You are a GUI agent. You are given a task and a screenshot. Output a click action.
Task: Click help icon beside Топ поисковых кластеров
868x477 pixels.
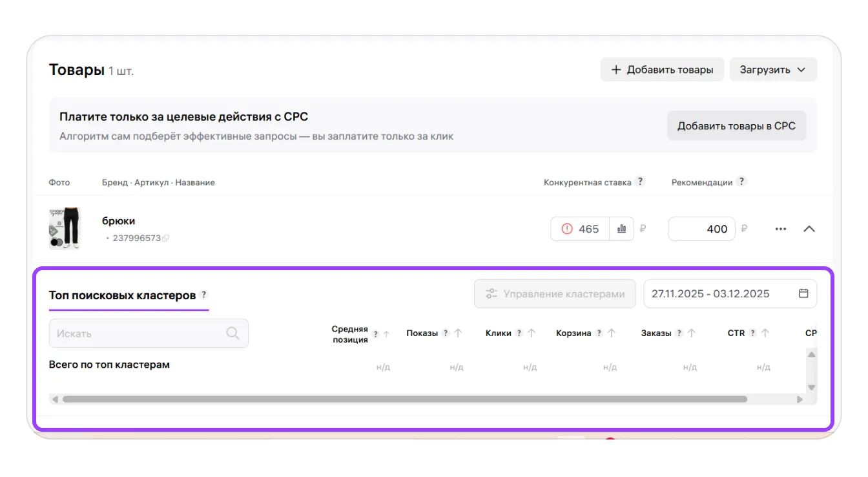[203, 295]
